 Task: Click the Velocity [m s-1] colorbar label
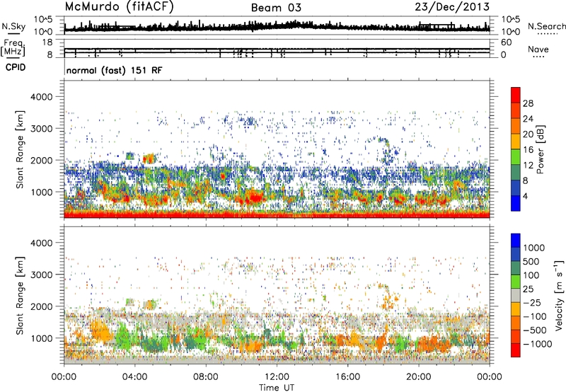(x=559, y=295)
